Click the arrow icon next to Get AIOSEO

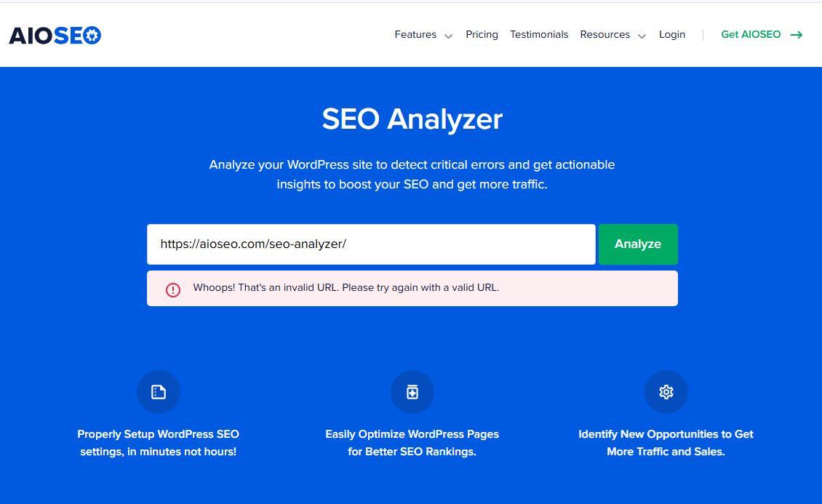click(797, 35)
